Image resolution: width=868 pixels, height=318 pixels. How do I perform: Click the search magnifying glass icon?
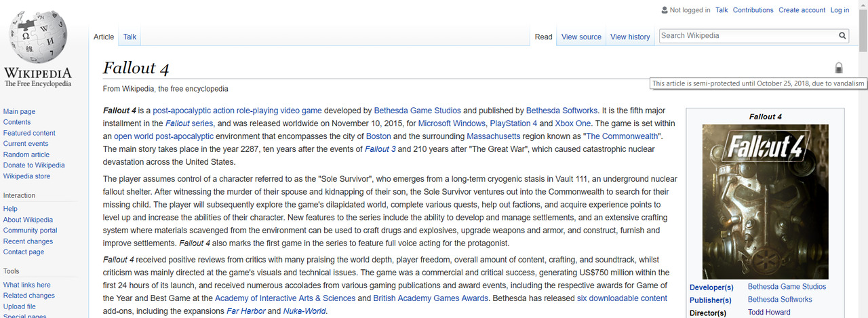click(x=842, y=36)
